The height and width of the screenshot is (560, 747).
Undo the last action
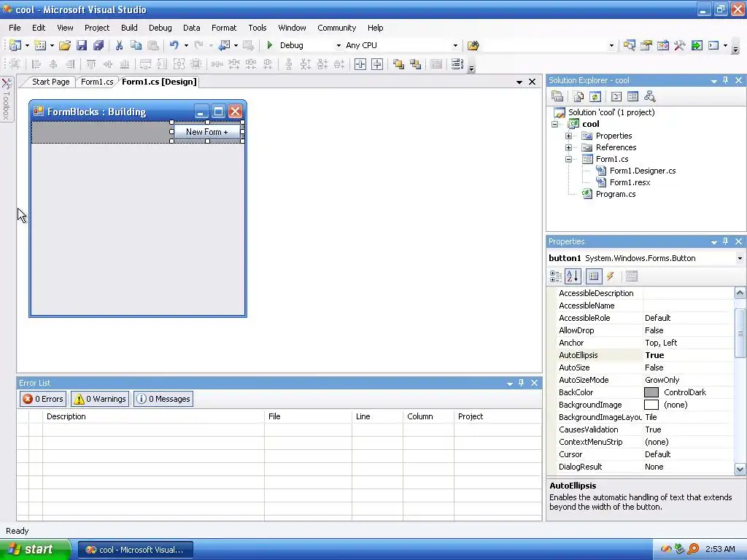(x=174, y=45)
